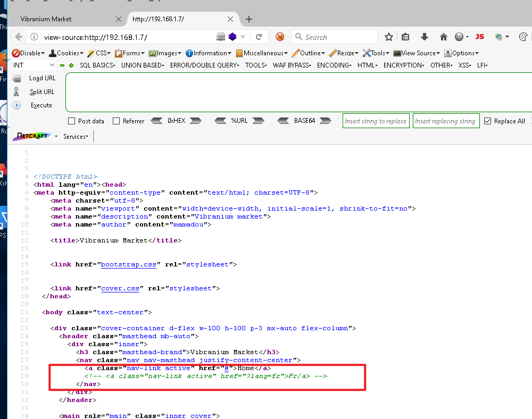
Task: Open the WAF BYPASS dropdown menu
Action: tap(292, 65)
